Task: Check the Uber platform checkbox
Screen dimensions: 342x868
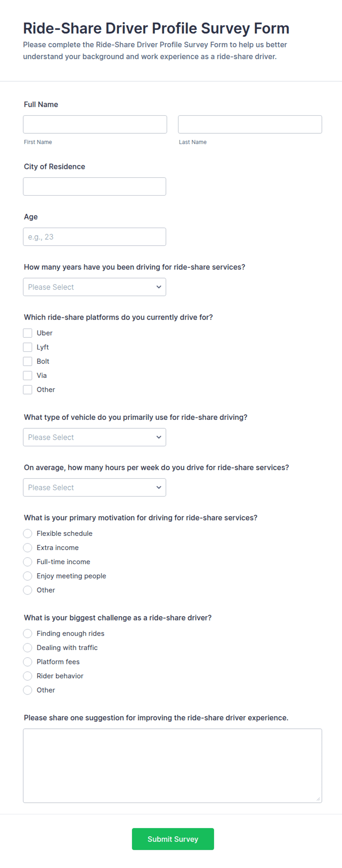Action: (28, 333)
